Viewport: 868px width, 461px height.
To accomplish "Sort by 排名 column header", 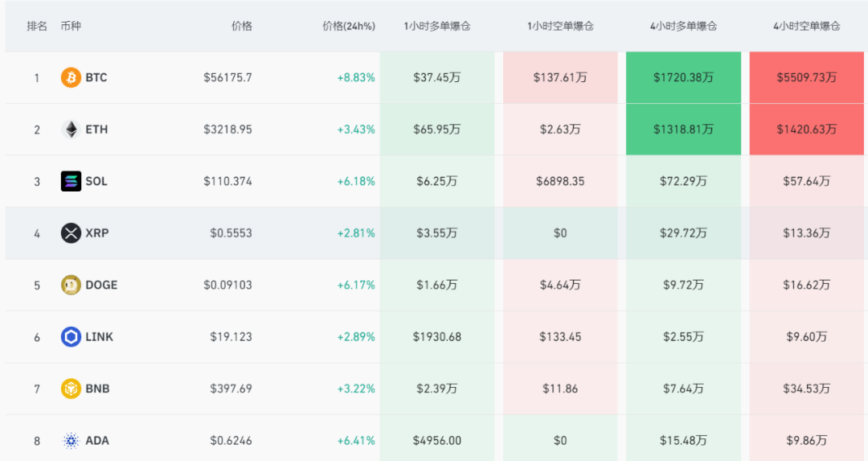I will pos(37,26).
